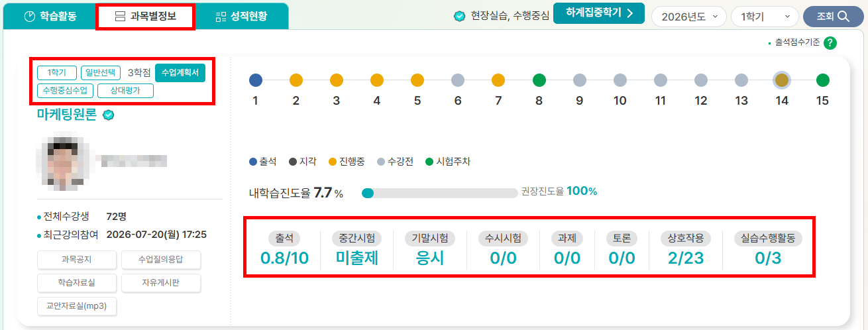Open the 2026년도 year dropdown
This screenshot has height=330, width=868.
689,17
